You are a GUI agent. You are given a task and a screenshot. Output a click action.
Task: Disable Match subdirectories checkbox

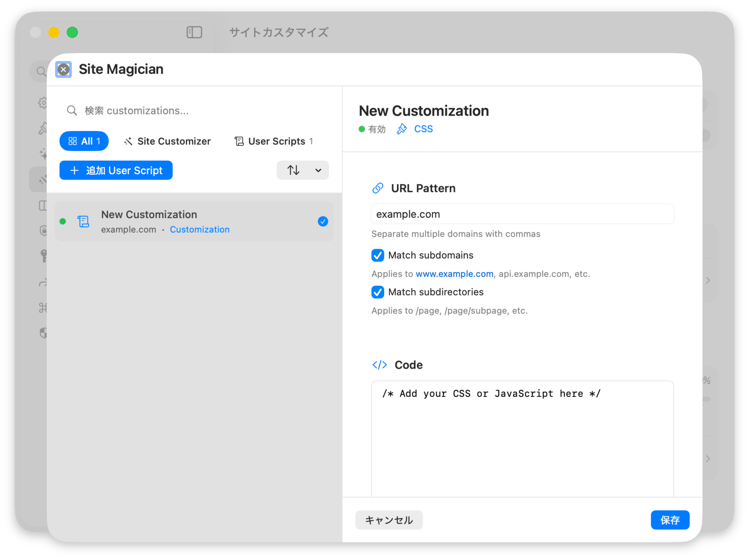(378, 292)
